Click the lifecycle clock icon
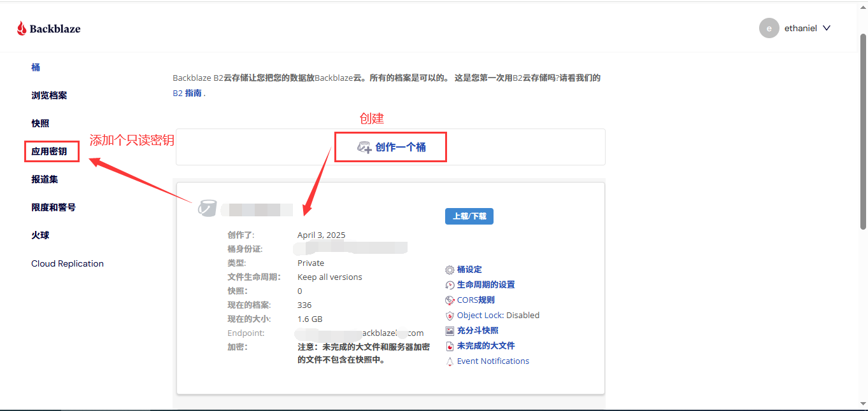Viewport: 868px width, 411px height. tap(450, 285)
